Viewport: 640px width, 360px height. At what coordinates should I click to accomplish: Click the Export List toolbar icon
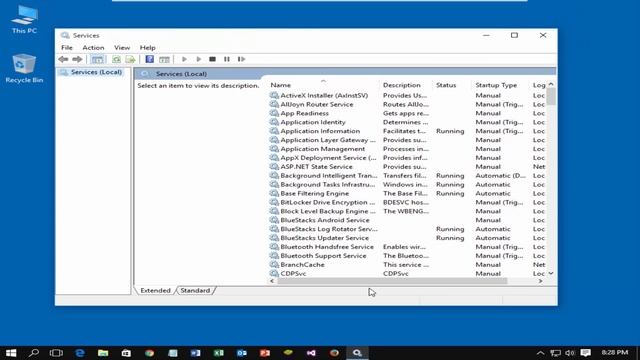click(130, 59)
